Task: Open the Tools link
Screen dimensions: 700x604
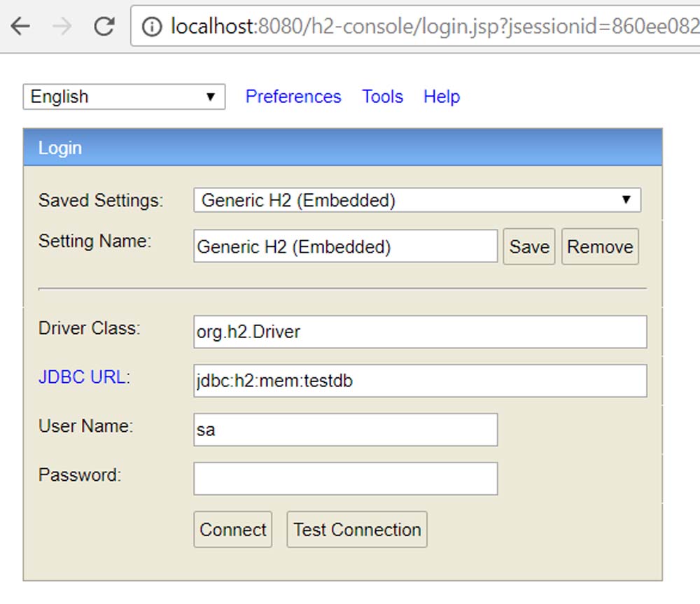Action: click(382, 97)
